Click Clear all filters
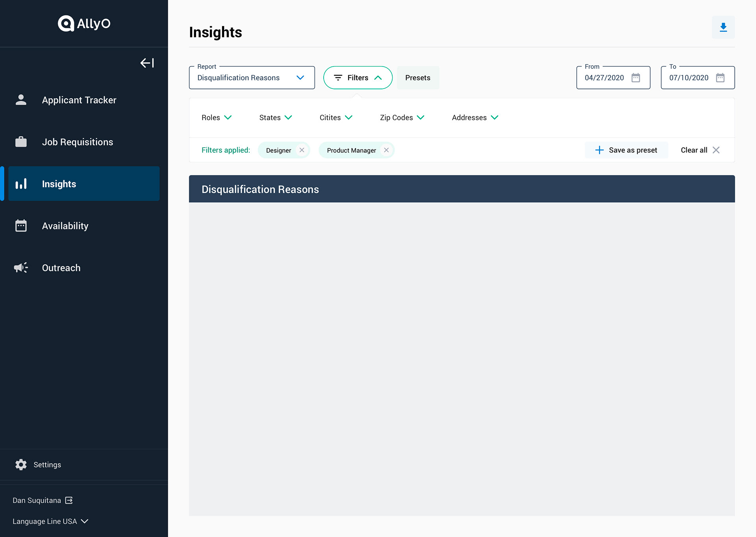This screenshot has height=537, width=756. point(700,150)
